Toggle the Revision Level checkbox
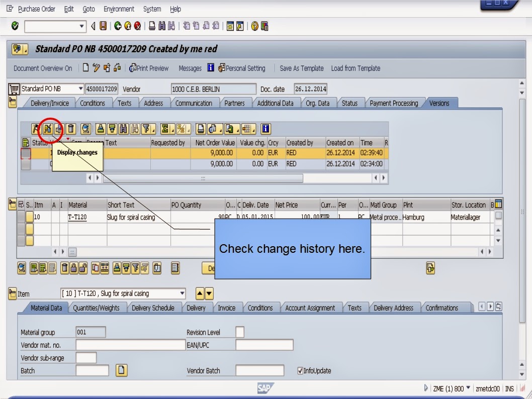This screenshot has height=399, width=532. click(x=240, y=332)
